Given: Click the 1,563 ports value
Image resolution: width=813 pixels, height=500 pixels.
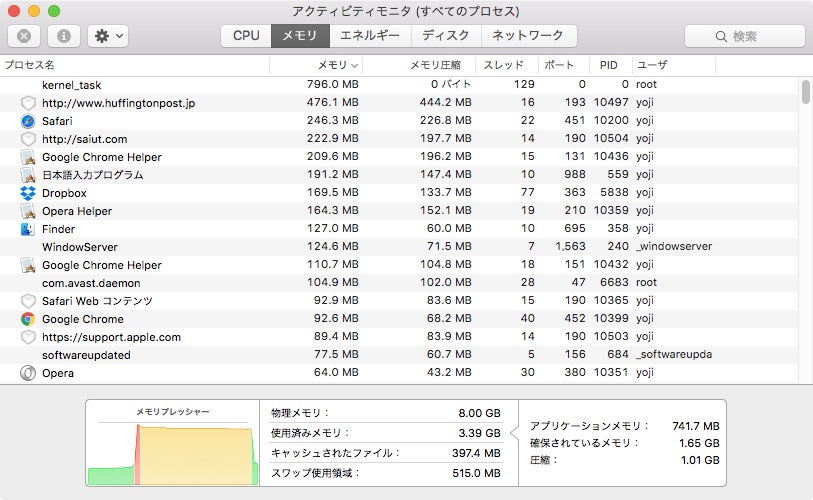Looking at the screenshot, I should 570,246.
